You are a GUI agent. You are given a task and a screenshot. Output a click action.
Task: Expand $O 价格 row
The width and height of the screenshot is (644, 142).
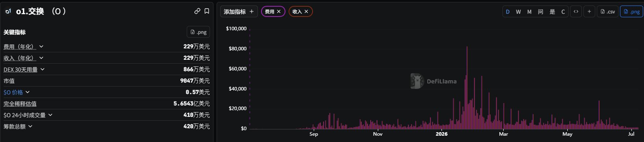point(28,92)
